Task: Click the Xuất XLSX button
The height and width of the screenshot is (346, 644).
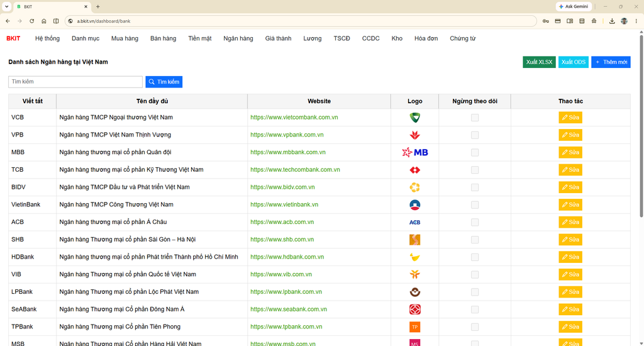Action: point(539,62)
